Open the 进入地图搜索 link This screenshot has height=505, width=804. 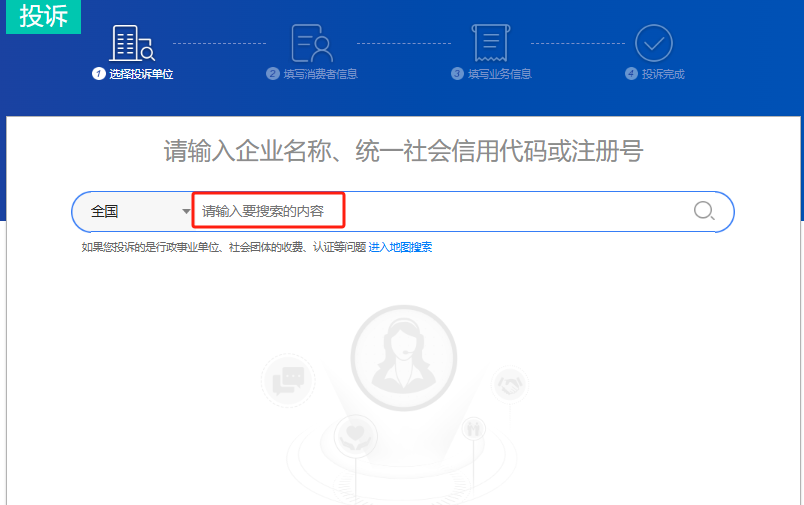(400, 247)
